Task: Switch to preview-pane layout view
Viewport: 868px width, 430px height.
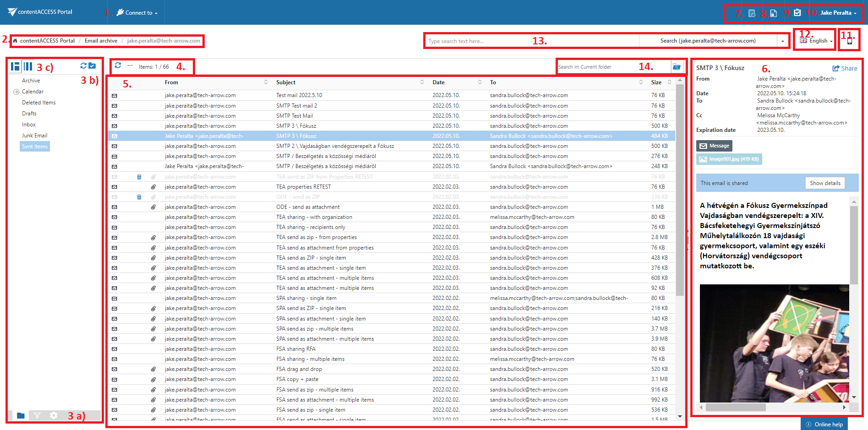Action: pos(15,66)
